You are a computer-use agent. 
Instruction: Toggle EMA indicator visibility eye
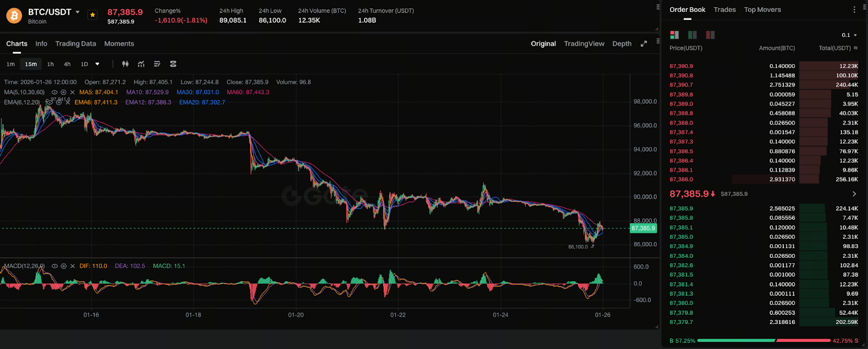(49, 102)
